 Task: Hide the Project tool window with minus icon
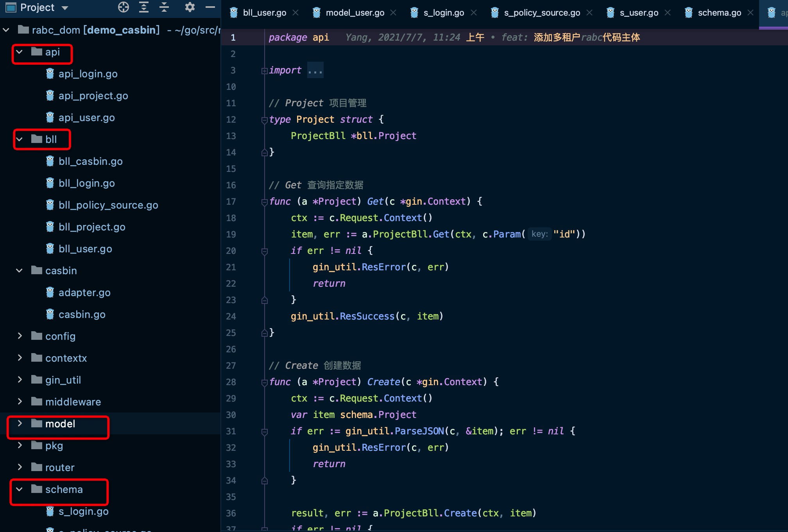tap(210, 7)
